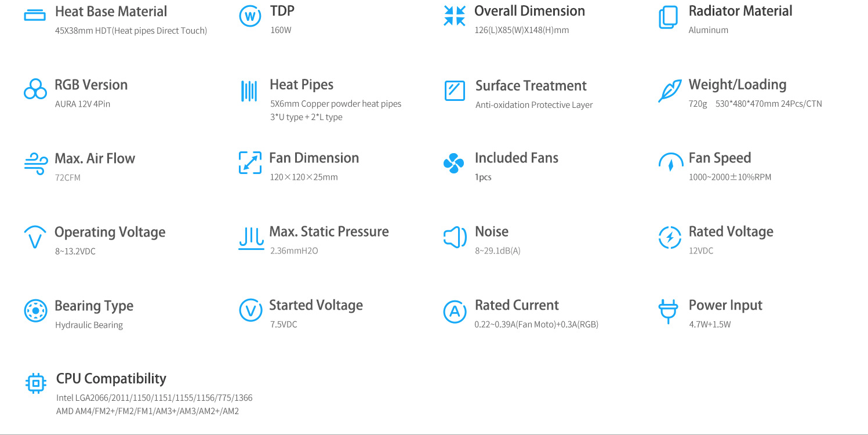This screenshot has height=435, width=868.
Task: Click the TDP wattage icon
Action: coord(250,16)
